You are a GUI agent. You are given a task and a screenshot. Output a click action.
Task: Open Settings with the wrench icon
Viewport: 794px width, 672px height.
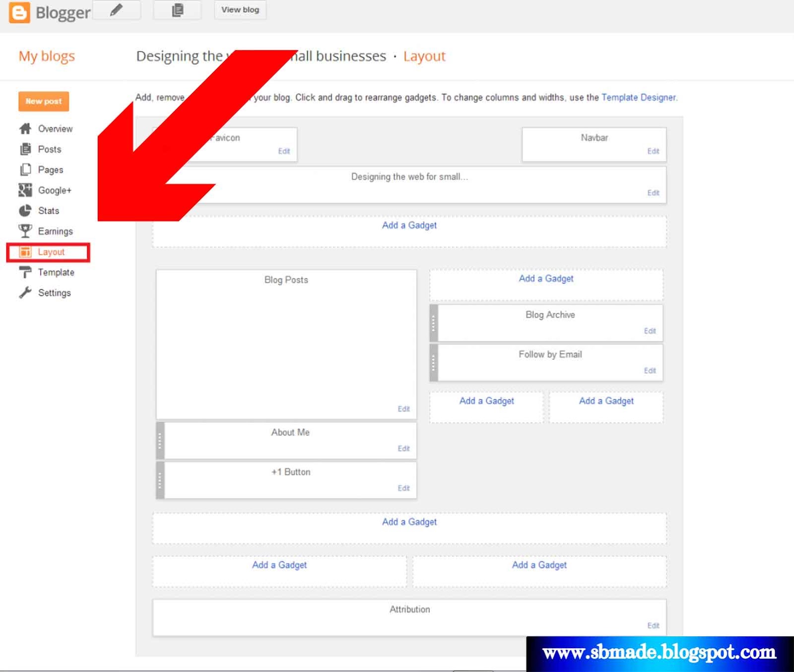point(25,293)
